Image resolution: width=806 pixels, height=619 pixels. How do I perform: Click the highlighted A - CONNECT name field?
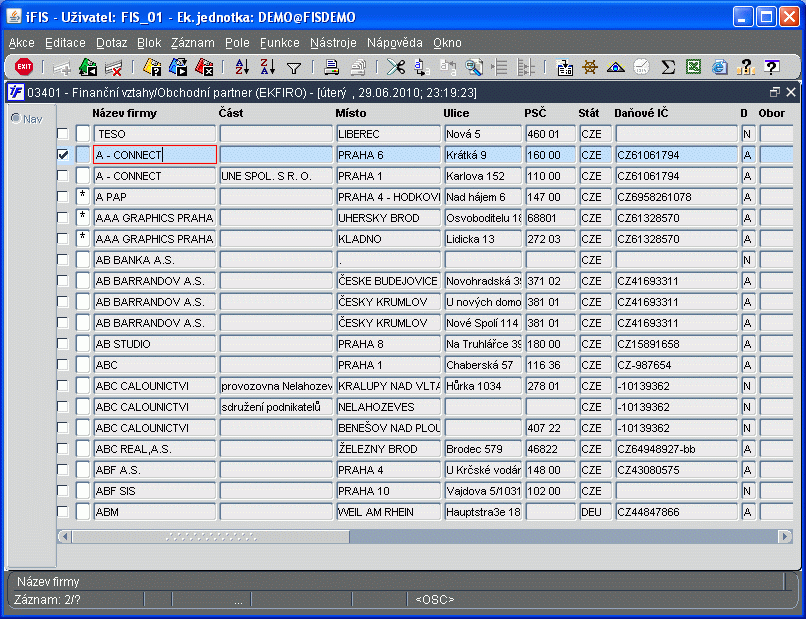pyautogui.click(x=155, y=155)
